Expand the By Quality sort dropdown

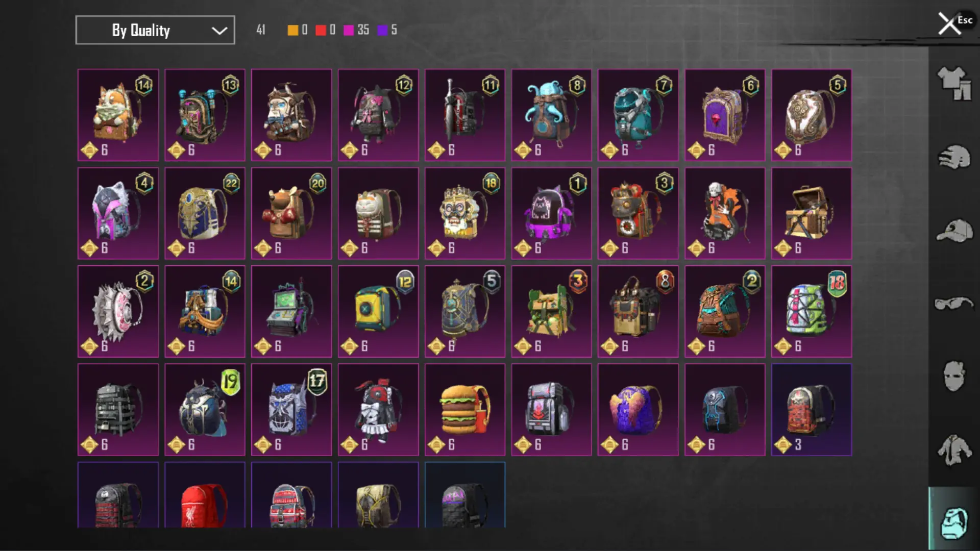(x=155, y=30)
